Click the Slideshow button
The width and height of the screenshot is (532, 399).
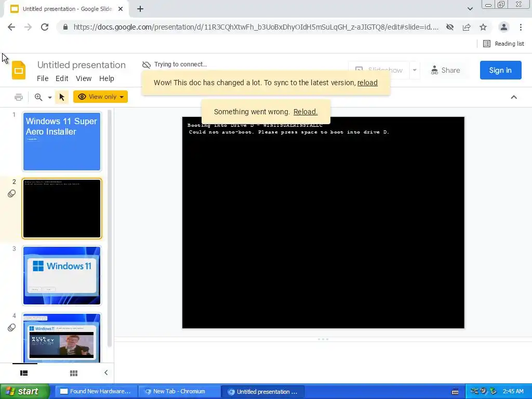(379, 70)
